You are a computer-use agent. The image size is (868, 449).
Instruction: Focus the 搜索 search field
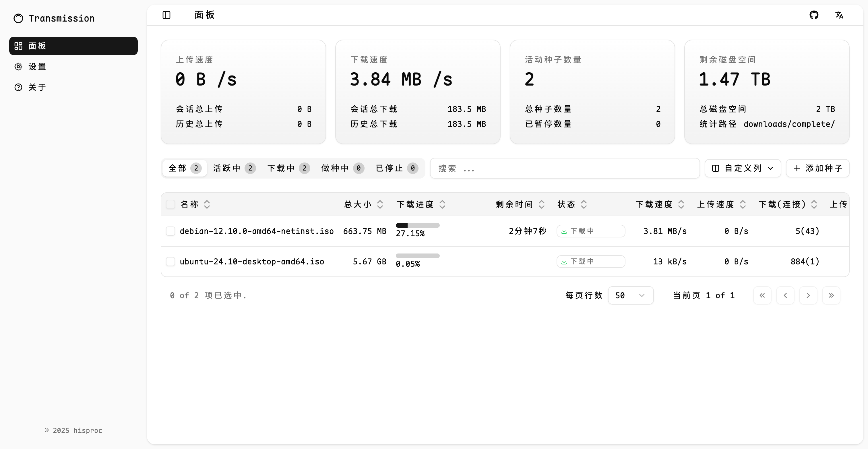click(565, 168)
